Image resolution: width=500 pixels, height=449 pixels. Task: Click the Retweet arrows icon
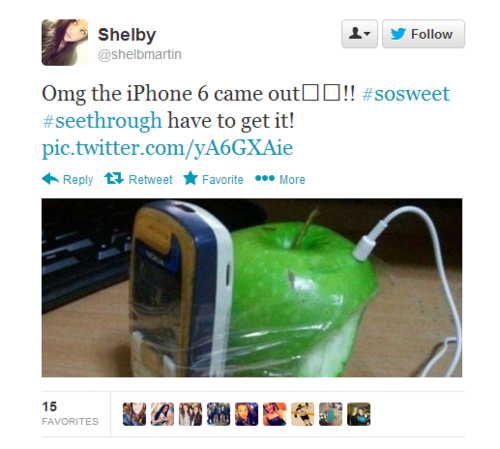pyautogui.click(x=114, y=178)
